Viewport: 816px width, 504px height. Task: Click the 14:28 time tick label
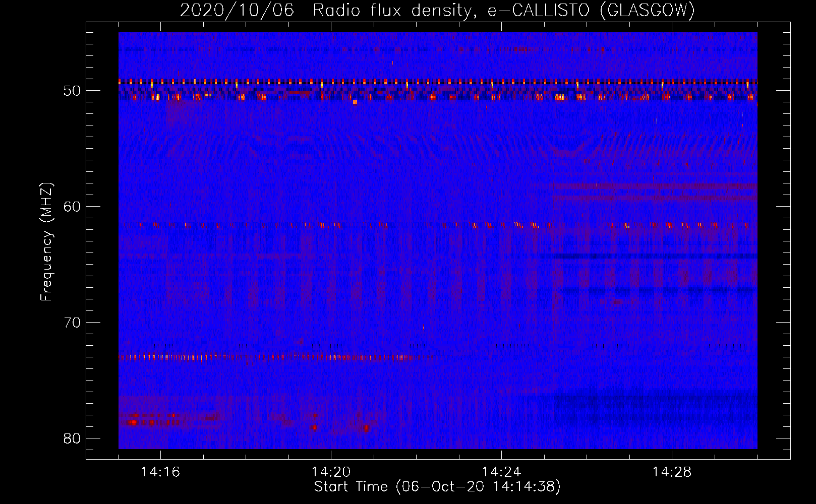tap(672, 472)
